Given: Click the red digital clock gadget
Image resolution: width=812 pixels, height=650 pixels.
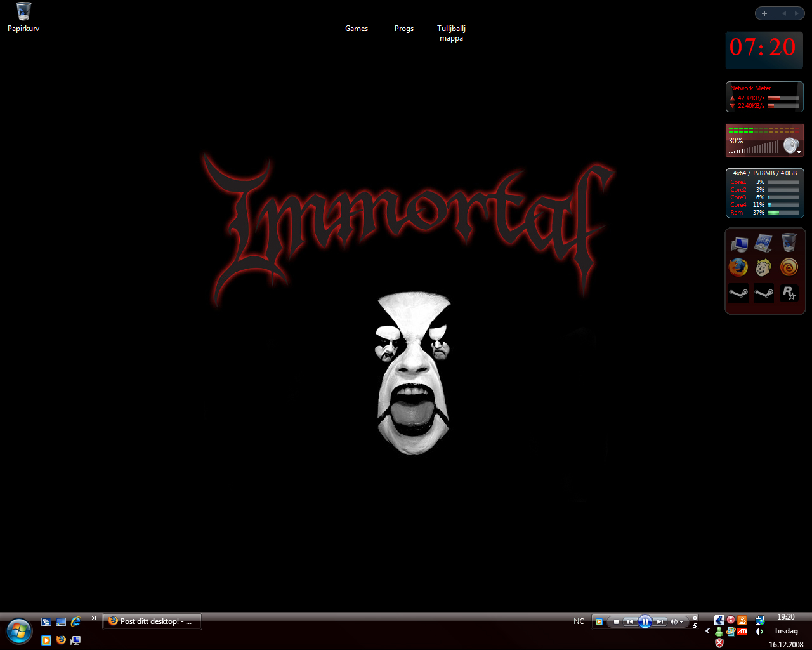Looking at the screenshot, I should point(764,50).
